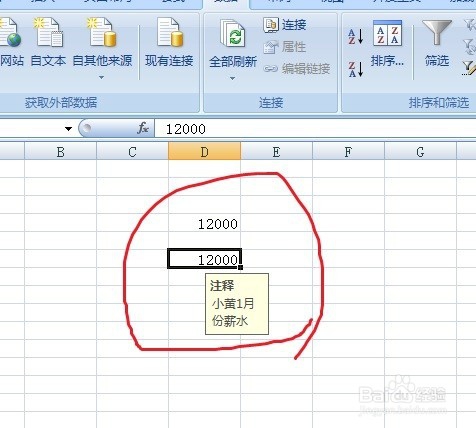Select column B header
476x428 pixels.
[x=60, y=152]
